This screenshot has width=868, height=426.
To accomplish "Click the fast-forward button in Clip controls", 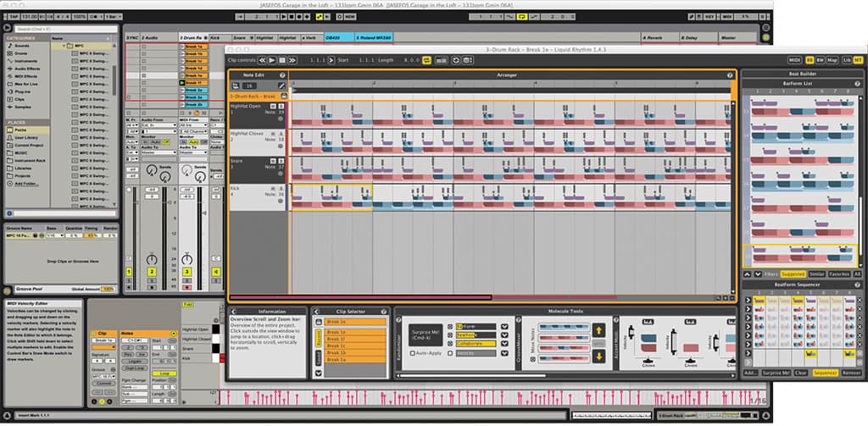I will pos(292,60).
